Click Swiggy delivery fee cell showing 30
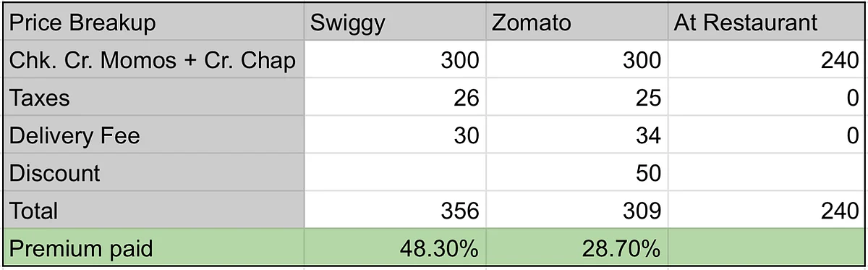868x270 pixels. click(395, 135)
